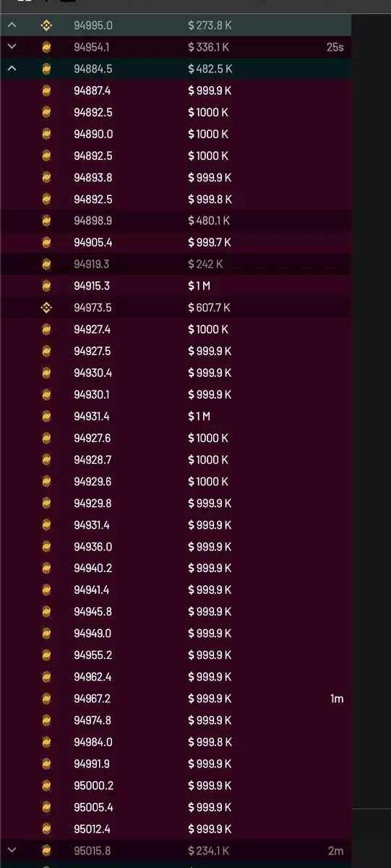Screen dimensions: 391x868
Task: Click the exchange icon next to 94884.5
Action: (46, 69)
